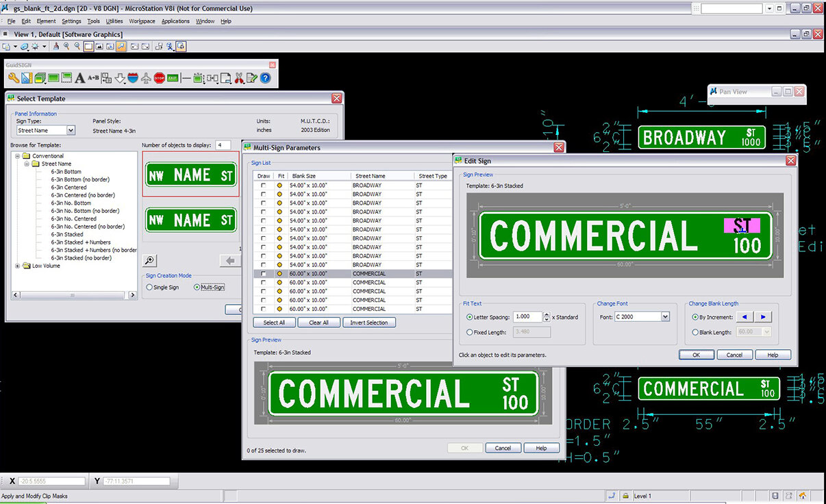Open the Workspace menu
Viewport: 826px width, 504px height.
tap(142, 21)
